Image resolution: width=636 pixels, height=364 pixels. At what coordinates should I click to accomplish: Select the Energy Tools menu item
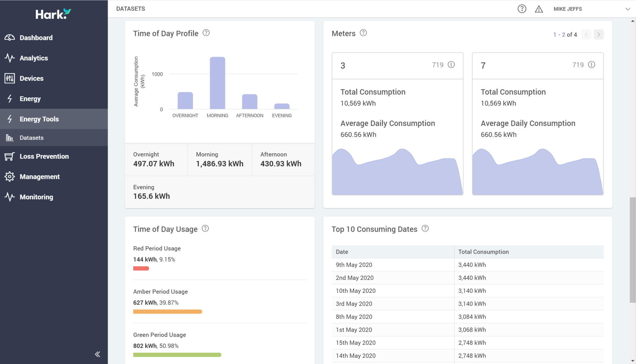(x=54, y=119)
